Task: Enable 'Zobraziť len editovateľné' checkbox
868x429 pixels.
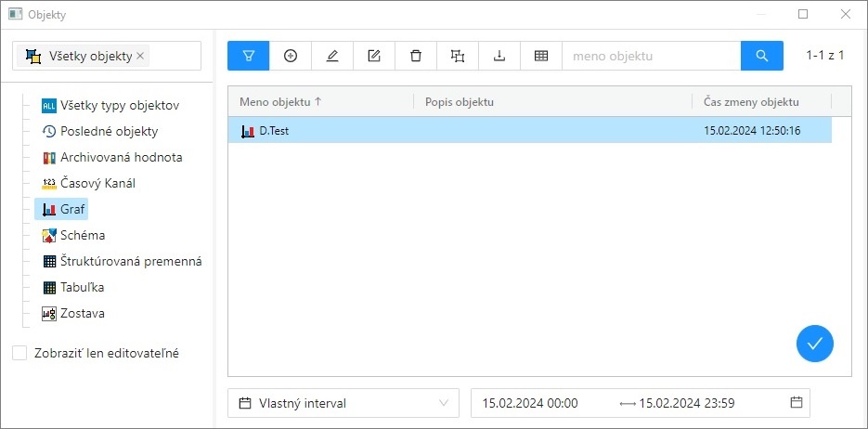Action: pos(19,353)
